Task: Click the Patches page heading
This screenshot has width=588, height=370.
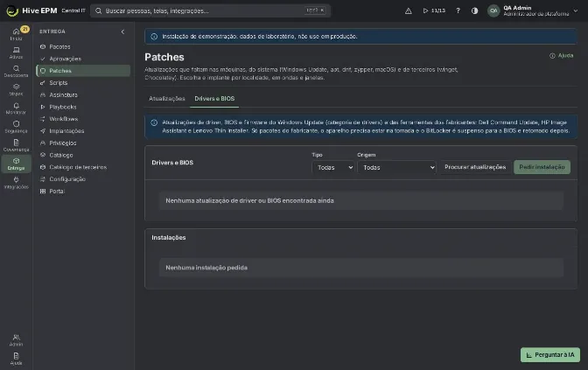Action: (164, 57)
